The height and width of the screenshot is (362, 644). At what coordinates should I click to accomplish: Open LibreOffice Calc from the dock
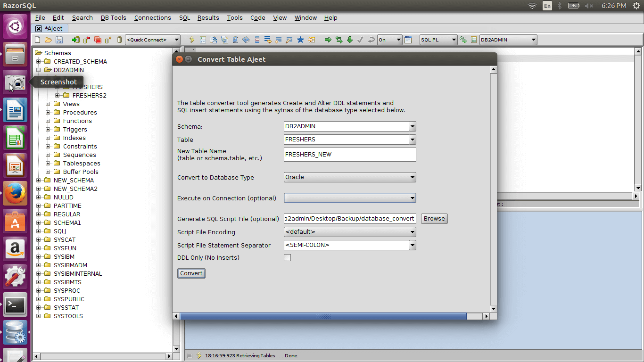click(x=16, y=138)
